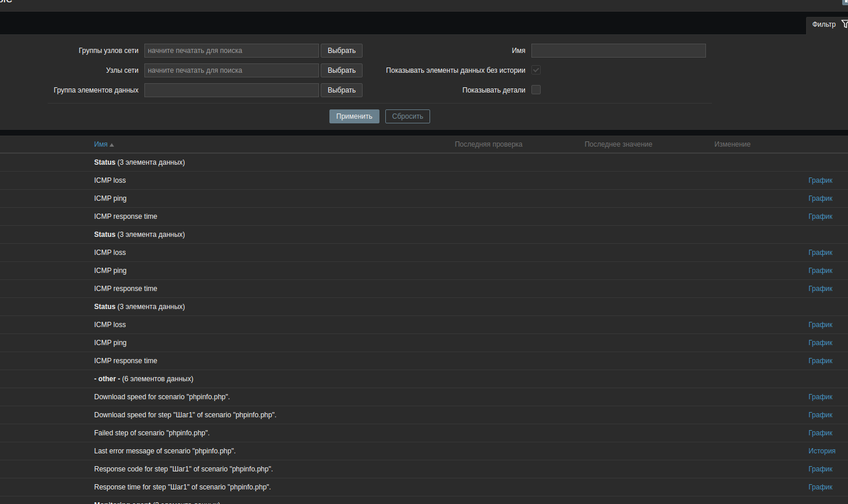This screenshot has height=504, width=848.
Task: Click into the 'Имя' filter input
Action: pyautogui.click(x=618, y=51)
